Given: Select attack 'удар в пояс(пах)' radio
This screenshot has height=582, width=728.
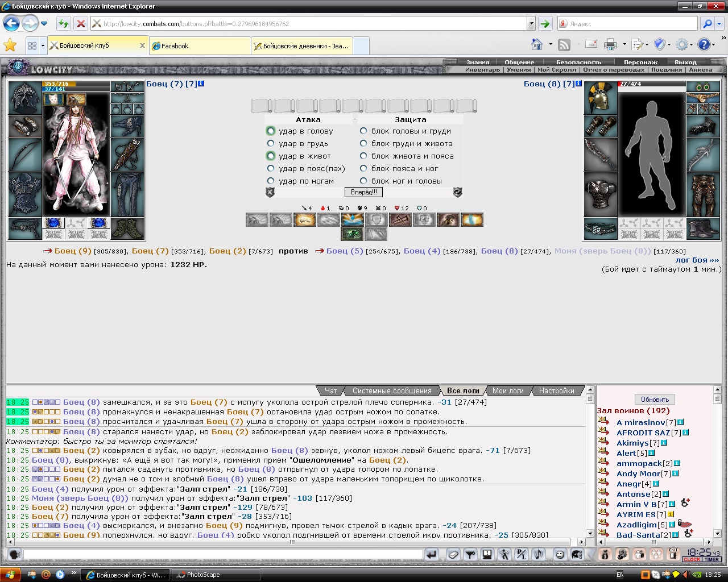Looking at the screenshot, I should pyautogui.click(x=271, y=168).
